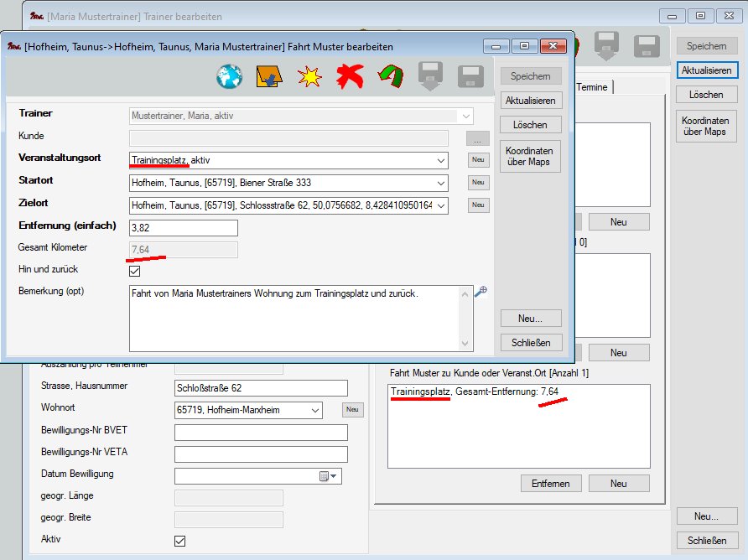The image size is (748, 560).
Task: Click the orange note icon with blue arrow
Action: [269, 77]
